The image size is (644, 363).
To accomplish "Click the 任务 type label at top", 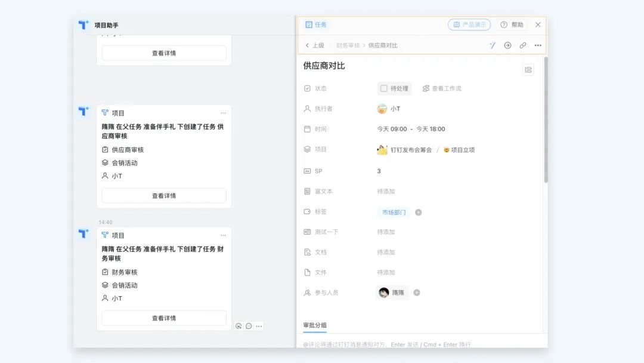I will pos(316,25).
